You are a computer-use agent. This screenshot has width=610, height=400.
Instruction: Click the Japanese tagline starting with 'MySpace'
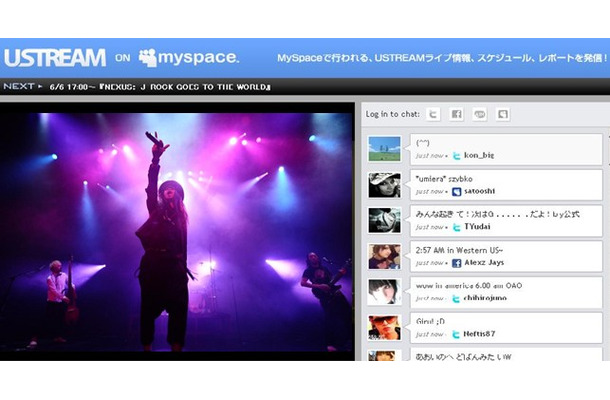pos(443,58)
